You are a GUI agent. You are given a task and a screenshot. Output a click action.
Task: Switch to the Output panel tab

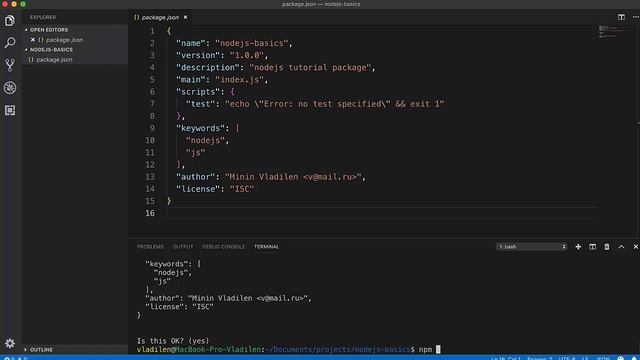coord(183,247)
